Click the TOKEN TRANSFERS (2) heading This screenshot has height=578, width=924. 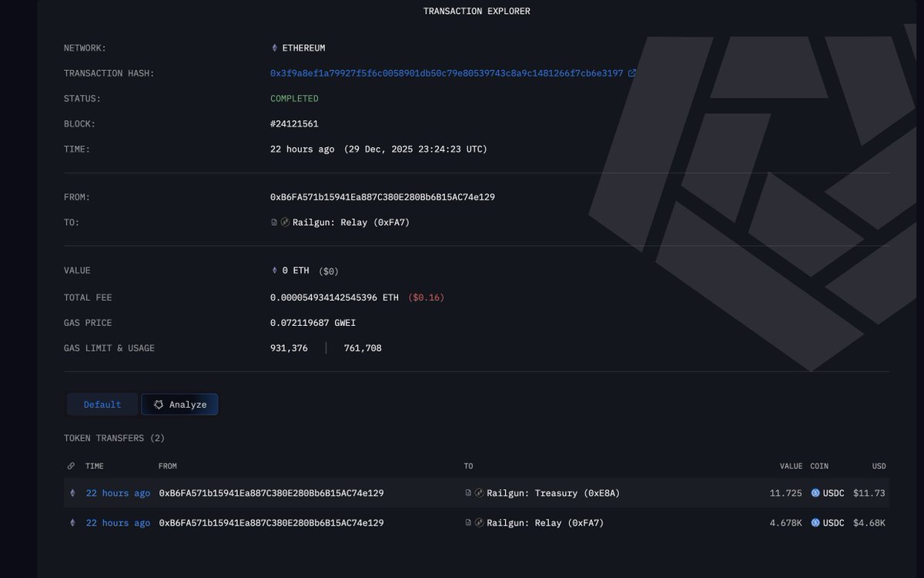click(114, 438)
